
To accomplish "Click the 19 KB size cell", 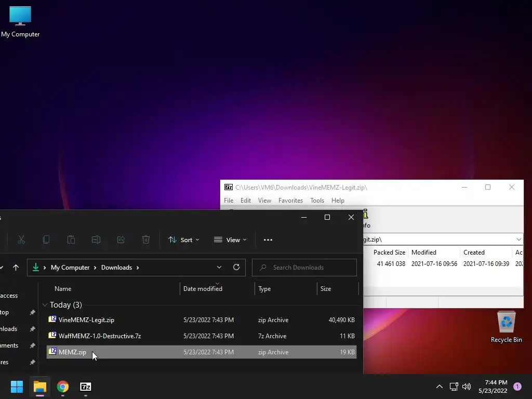I will coord(347,352).
